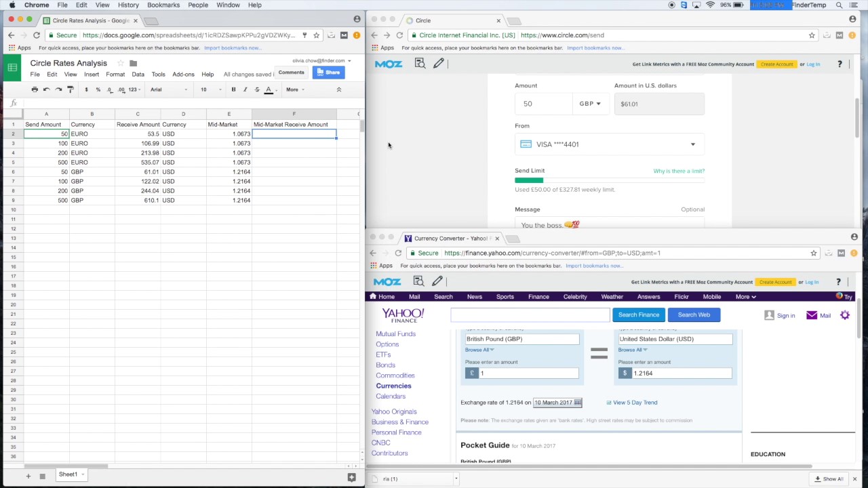Click the blue Share button

click(x=329, y=73)
